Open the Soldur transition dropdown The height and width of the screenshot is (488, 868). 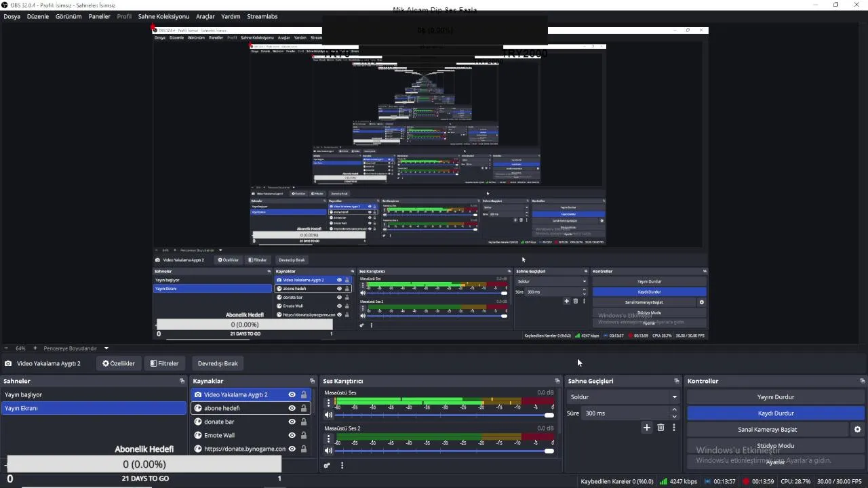(623, 397)
